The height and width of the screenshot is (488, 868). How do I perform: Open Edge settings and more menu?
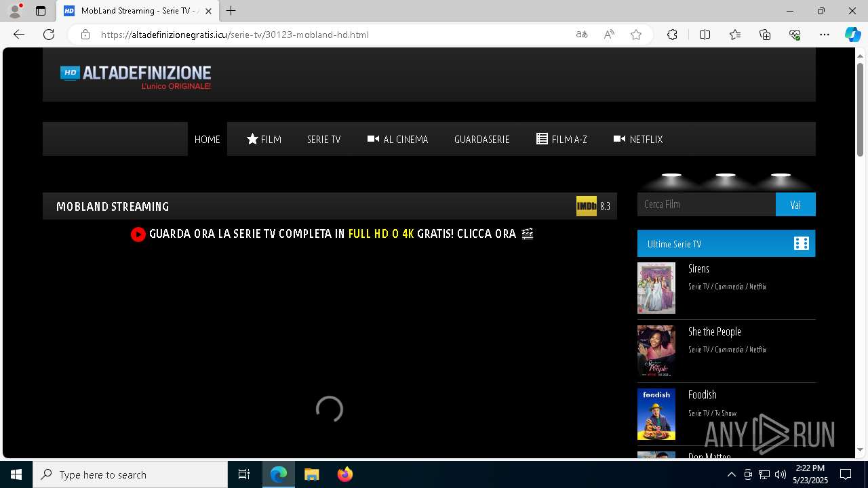(x=825, y=35)
